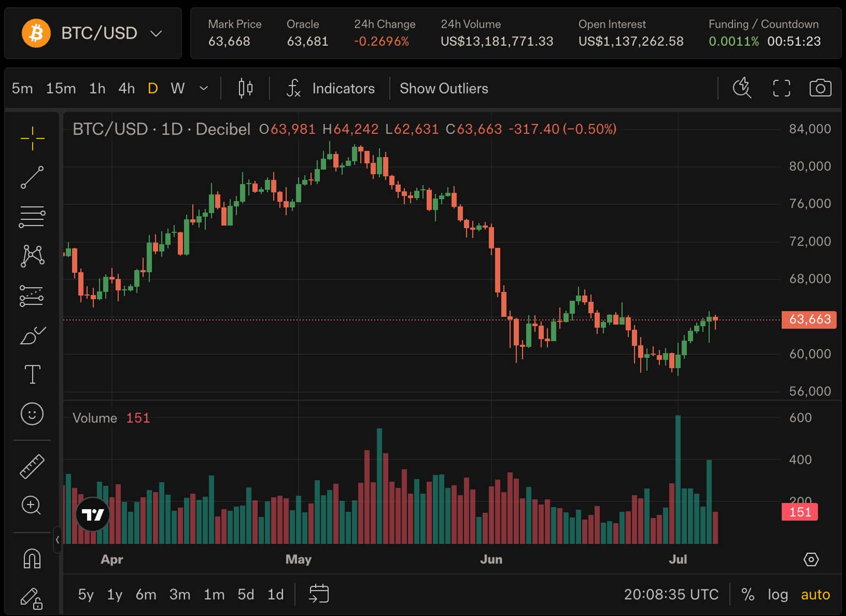Select the D daily timeframe
The width and height of the screenshot is (846, 616).
point(153,88)
